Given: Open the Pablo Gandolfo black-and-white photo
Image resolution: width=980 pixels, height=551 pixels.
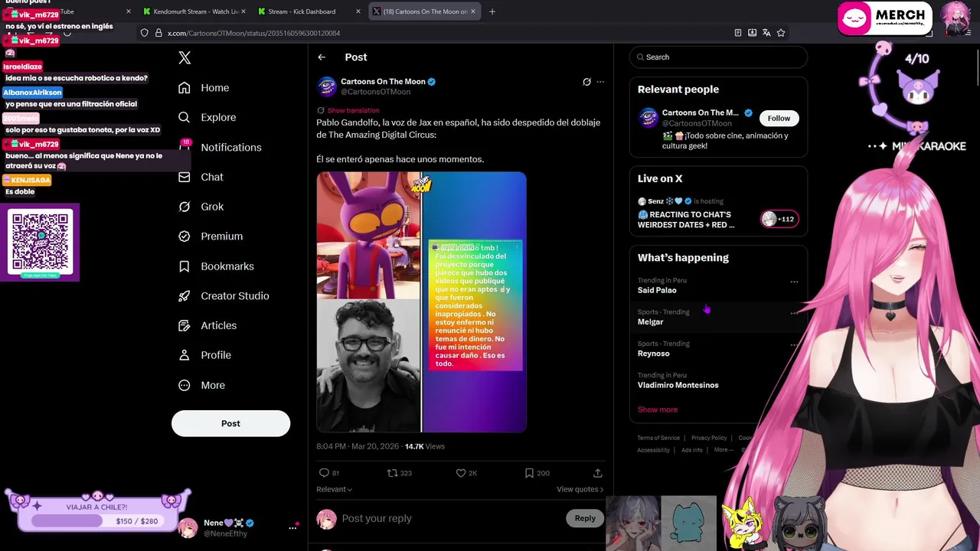Looking at the screenshot, I should 368,366.
